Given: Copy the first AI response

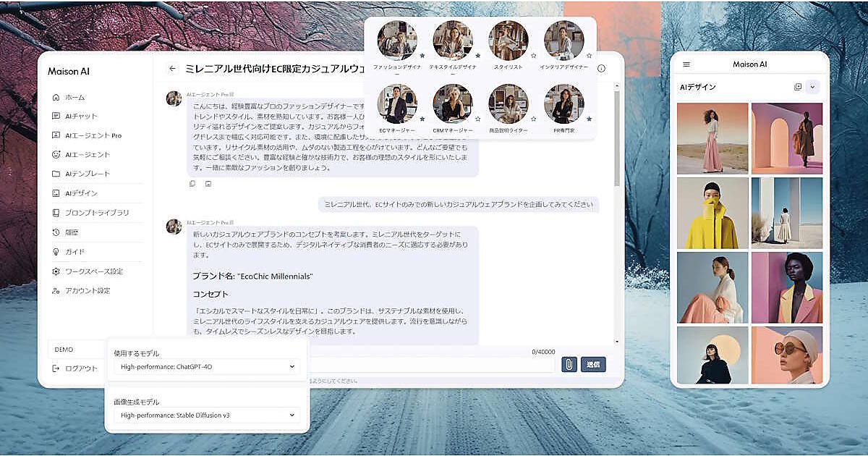Looking at the screenshot, I should click(x=192, y=184).
